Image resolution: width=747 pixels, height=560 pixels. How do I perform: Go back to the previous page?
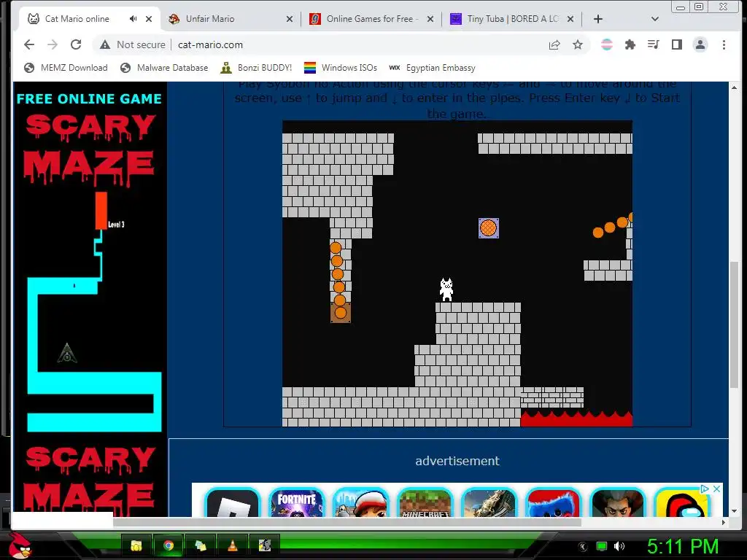coord(29,44)
